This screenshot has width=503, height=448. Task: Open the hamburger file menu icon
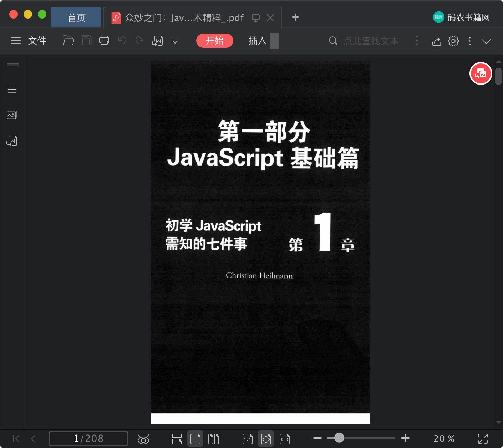click(16, 41)
